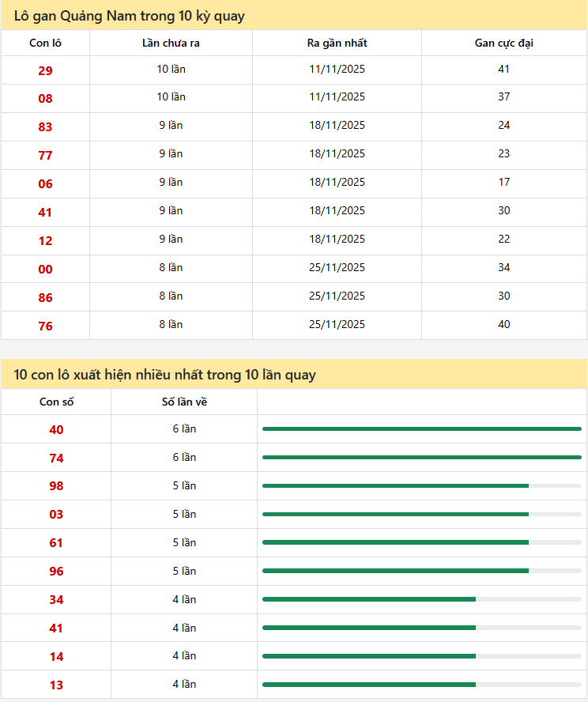This screenshot has height=702, width=588.
Task: Click the progress bar for number 13
Action: tap(421, 685)
